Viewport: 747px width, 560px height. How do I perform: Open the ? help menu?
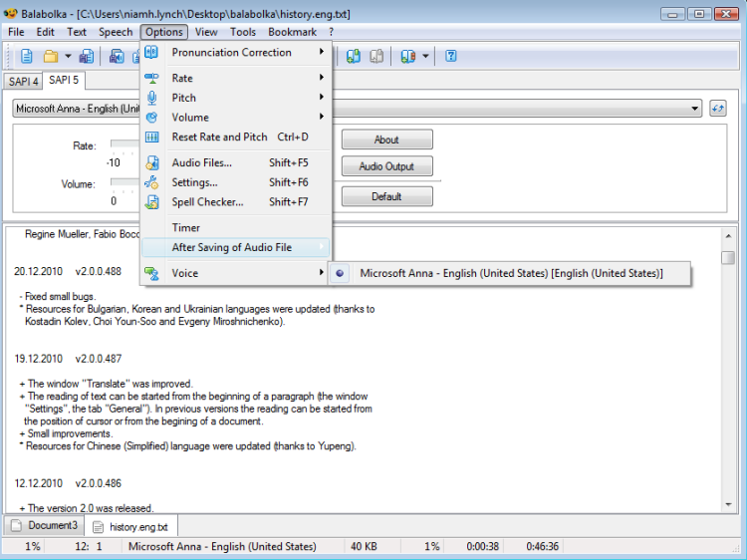[331, 32]
